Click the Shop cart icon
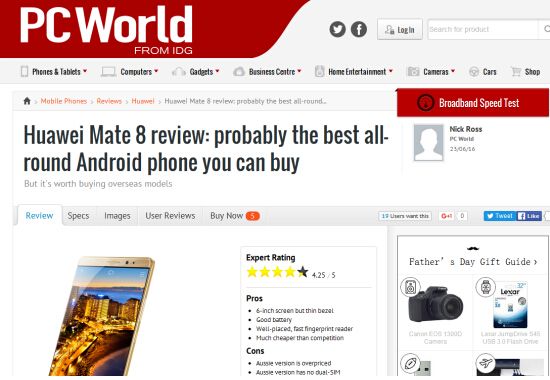Viewport: 550px width, 380px height. click(516, 72)
